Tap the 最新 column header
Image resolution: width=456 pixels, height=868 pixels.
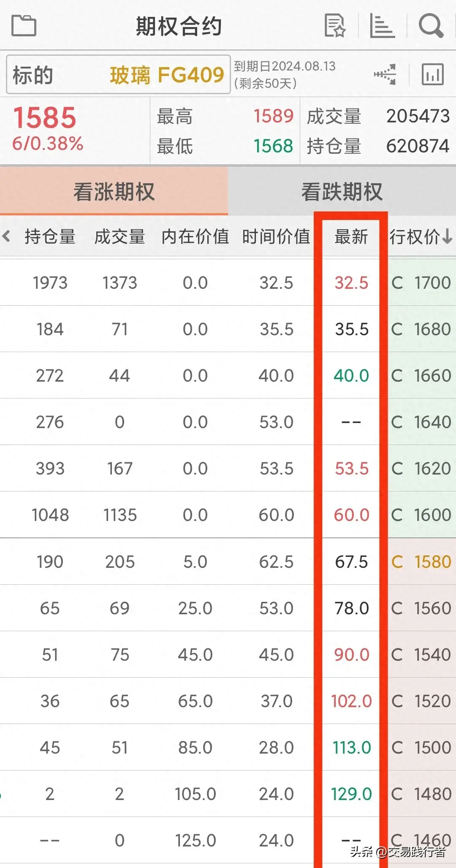pyautogui.click(x=351, y=236)
